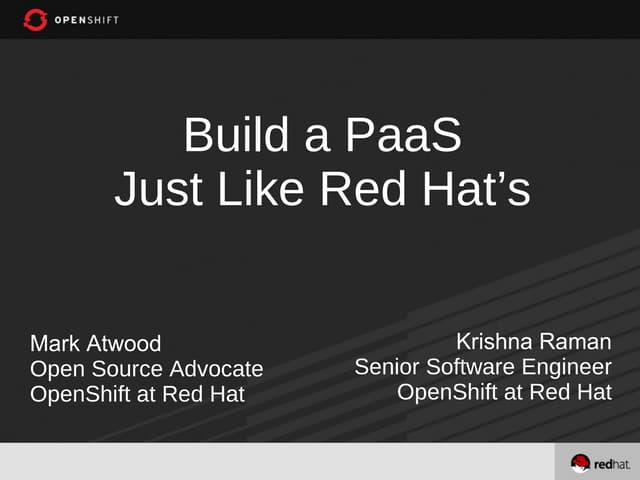Select the name "Krishna Raman"

pyautogui.click(x=533, y=342)
